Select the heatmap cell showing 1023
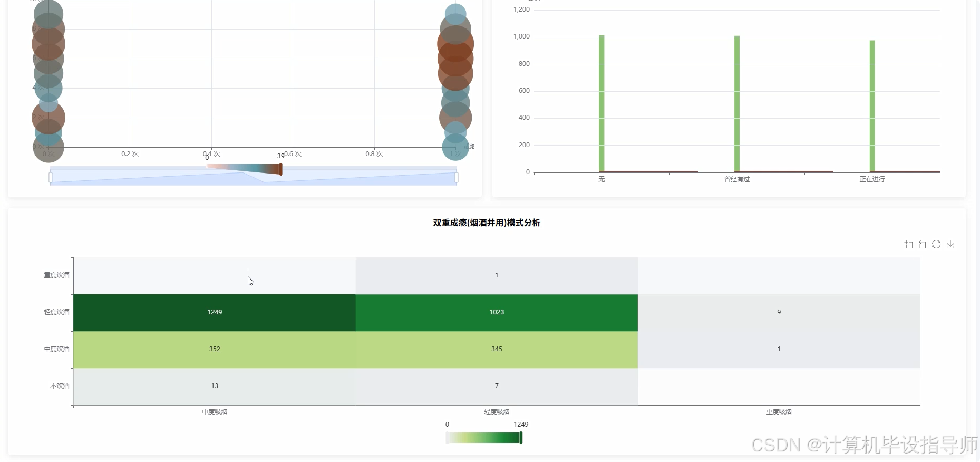Viewport: 980px width, 462px height. (497, 312)
